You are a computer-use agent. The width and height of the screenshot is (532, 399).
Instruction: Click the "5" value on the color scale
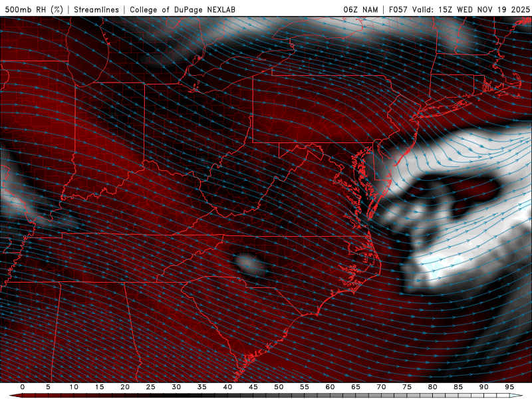pos(48,387)
